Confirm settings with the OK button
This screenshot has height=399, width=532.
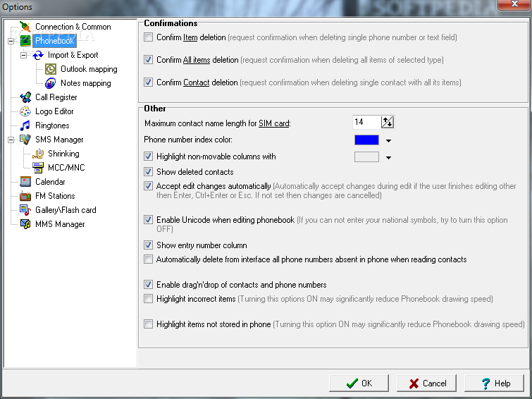pos(359,383)
